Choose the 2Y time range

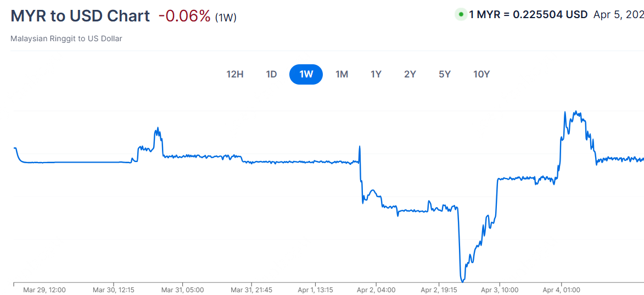pyautogui.click(x=410, y=74)
